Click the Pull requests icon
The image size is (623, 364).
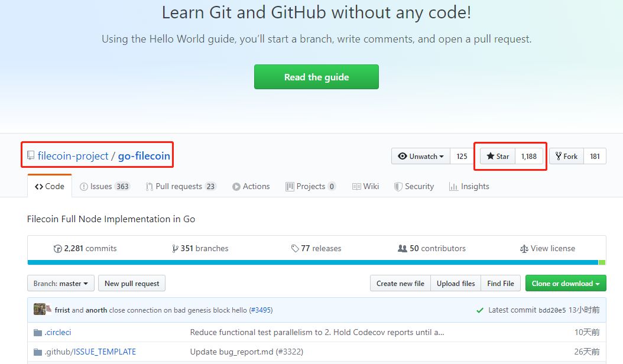149,186
